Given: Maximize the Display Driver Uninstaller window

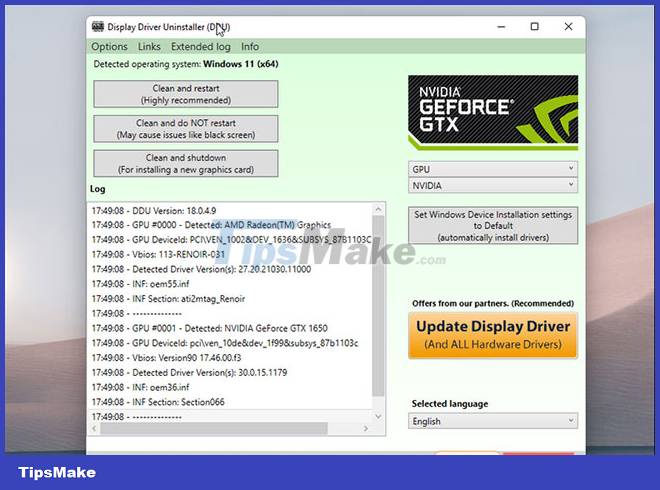Looking at the screenshot, I should (x=535, y=27).
